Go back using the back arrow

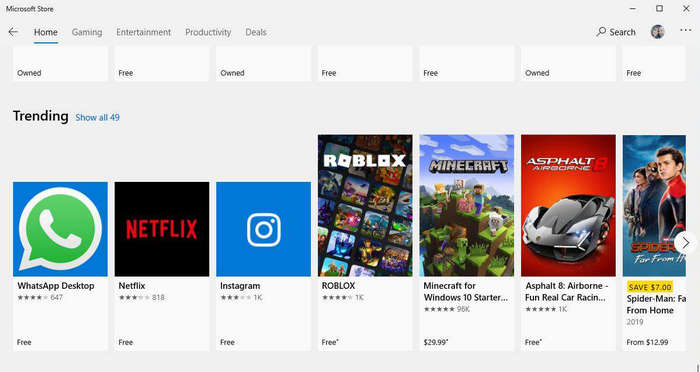pyautogui.click(x=13, y=32)
